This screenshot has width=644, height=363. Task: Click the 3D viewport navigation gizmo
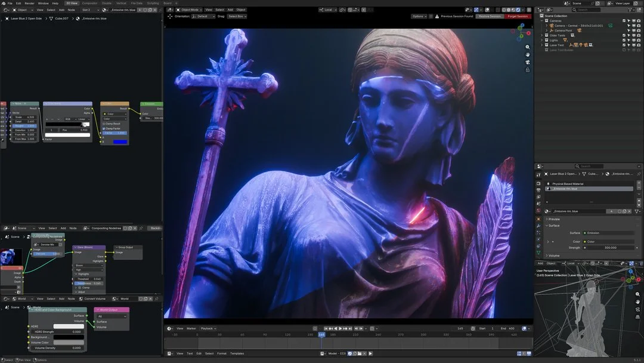click(521, 32)
